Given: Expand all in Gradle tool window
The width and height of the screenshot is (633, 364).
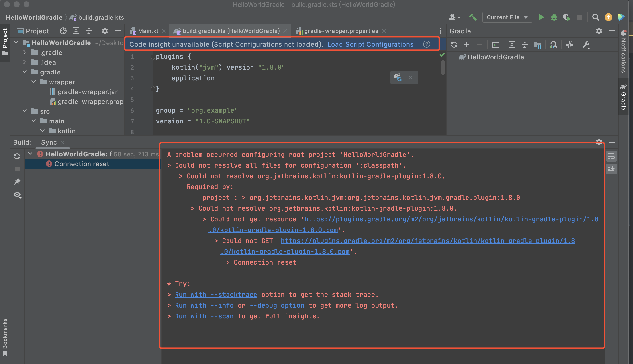Looking at the screenshot, I should (512, 45).
